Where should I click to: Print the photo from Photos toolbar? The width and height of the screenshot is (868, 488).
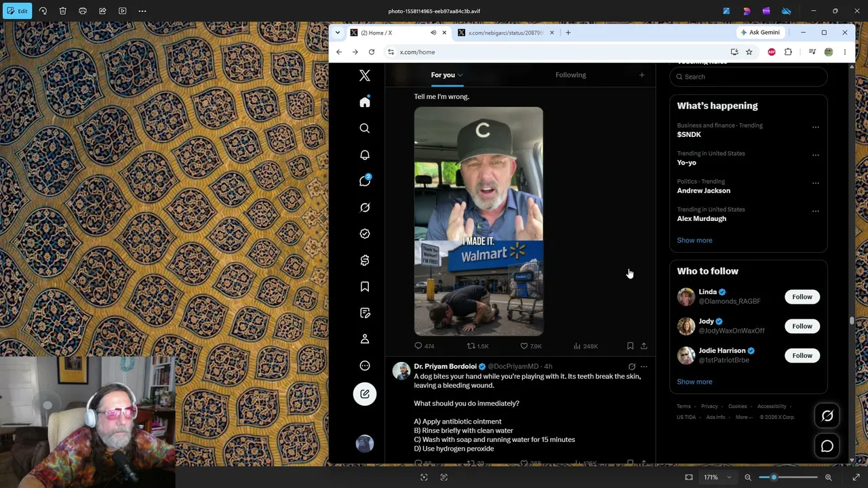pos(83,11)
